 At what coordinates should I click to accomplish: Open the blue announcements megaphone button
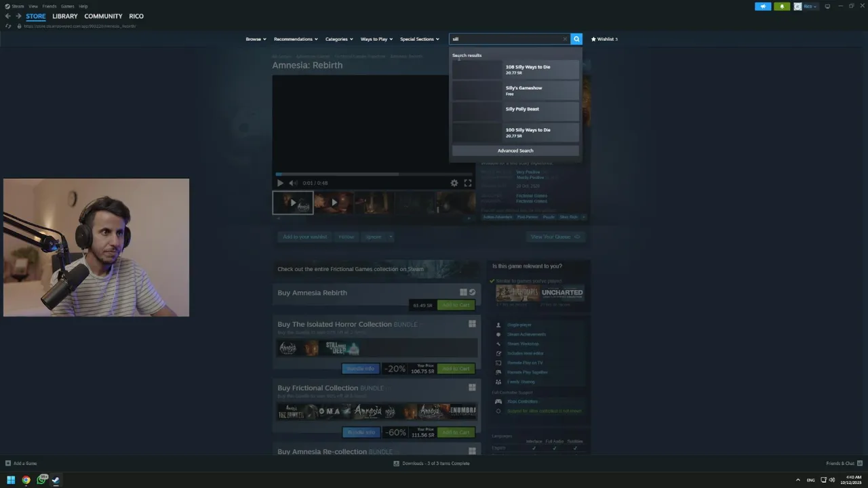point(763,6)
